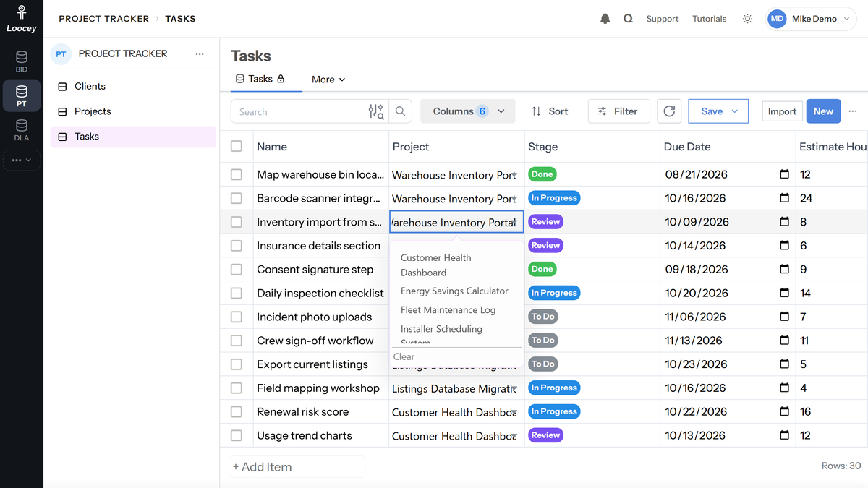Open the More views dropdown
The image size is (868, 488).
pos(328,80)
